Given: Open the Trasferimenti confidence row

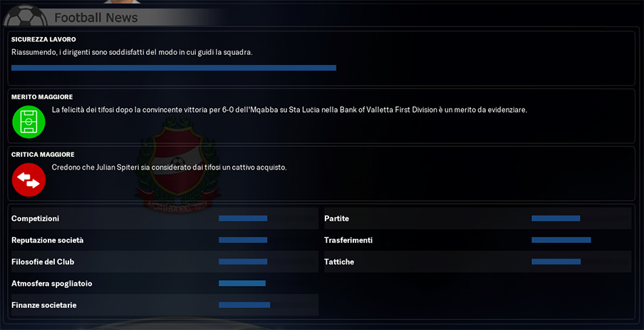Looking at the screenshot, I should [478, 240].
